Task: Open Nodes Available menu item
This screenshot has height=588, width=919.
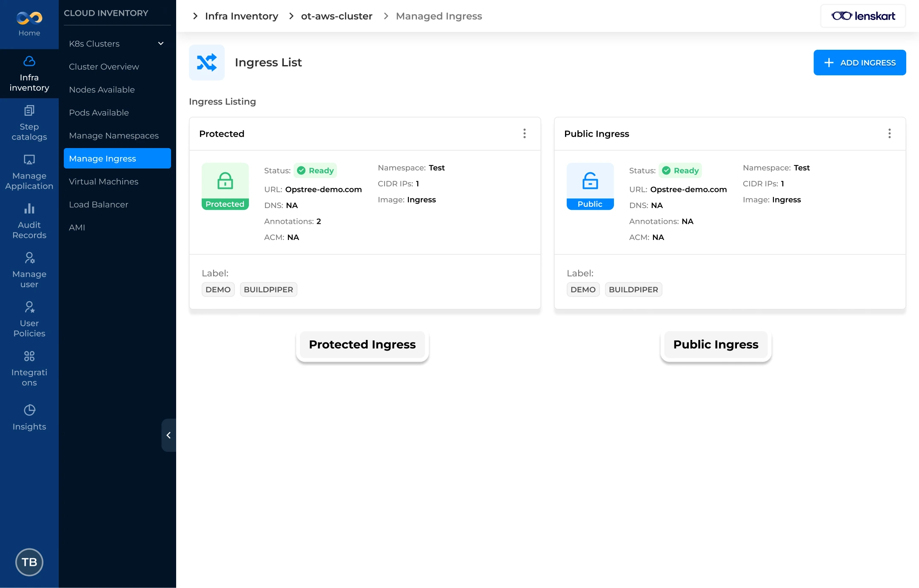Action: point(117,89)
